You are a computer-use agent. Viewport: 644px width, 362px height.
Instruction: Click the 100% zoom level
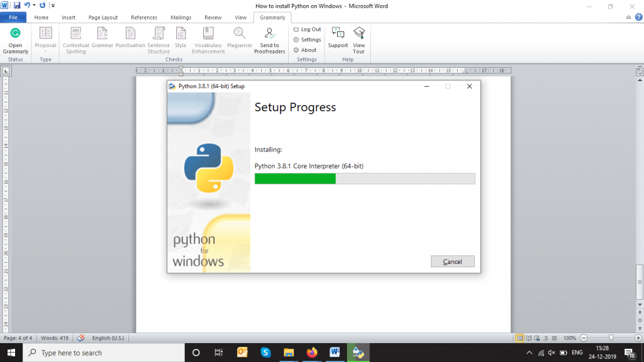pyautogui.click(x=570, y=338)
